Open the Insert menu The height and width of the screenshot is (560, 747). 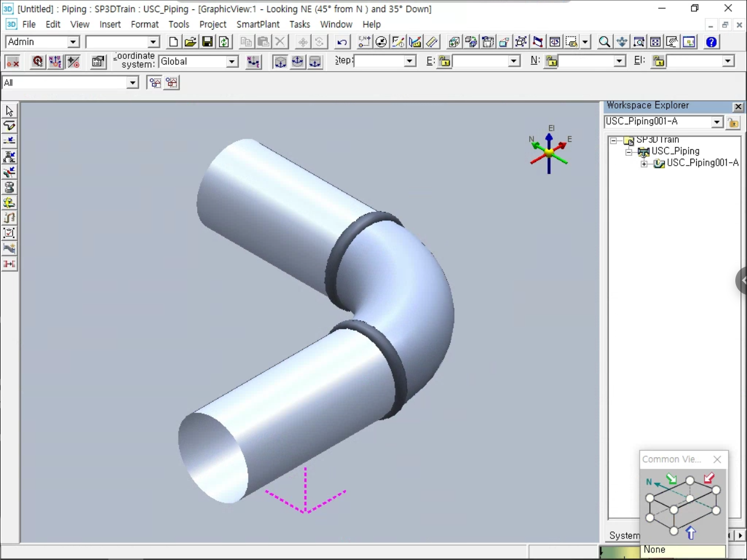(110, 24)
